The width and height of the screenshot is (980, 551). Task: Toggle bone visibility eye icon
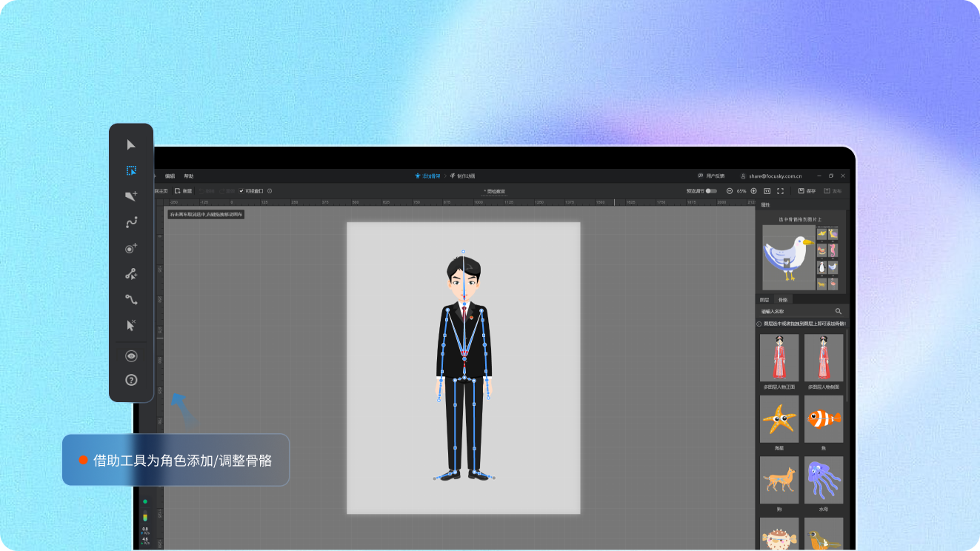pos(131,356)
